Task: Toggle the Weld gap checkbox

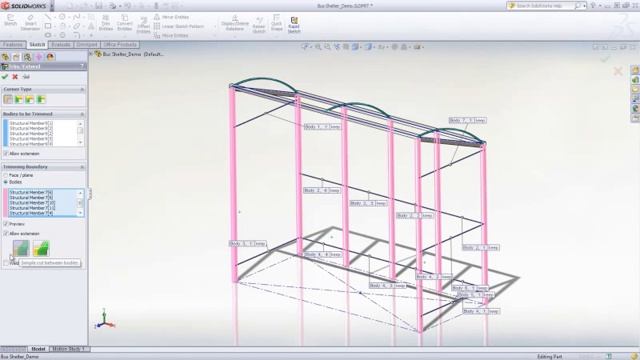Action: (6, 263)
